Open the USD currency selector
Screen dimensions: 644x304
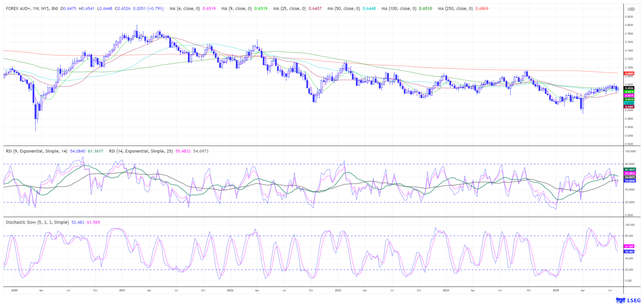[x=631, y=9]
